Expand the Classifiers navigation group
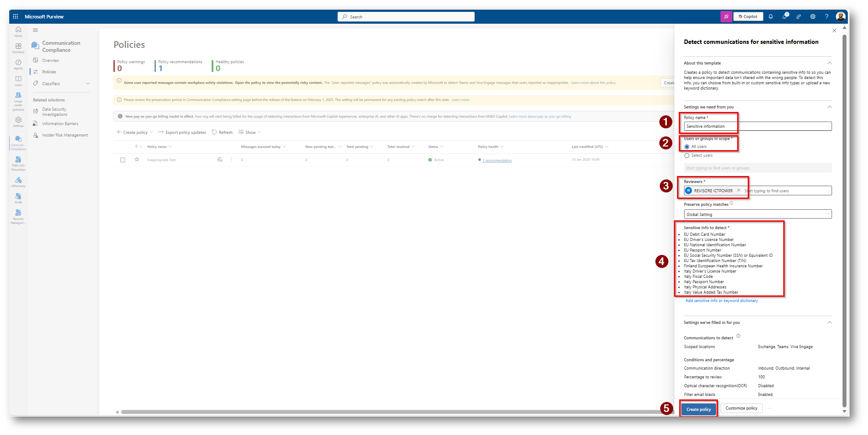Image resolution: width=868 pixels, height=435 pixels. pos(88,83)
